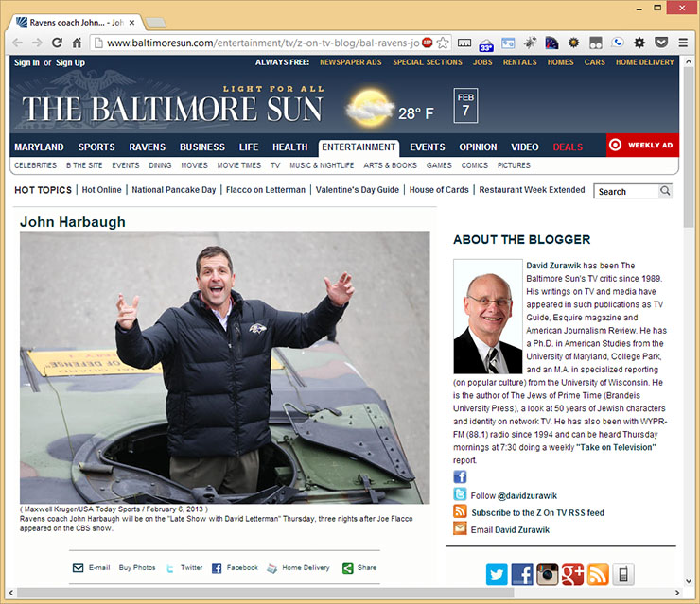Open the weather extension showing 33°

coord(486,43)
